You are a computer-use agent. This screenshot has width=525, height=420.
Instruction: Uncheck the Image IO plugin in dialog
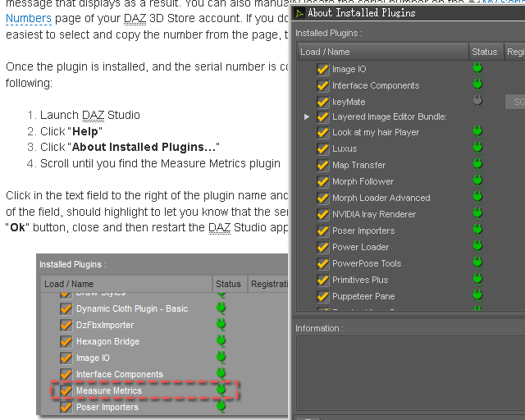click(322, 70)
